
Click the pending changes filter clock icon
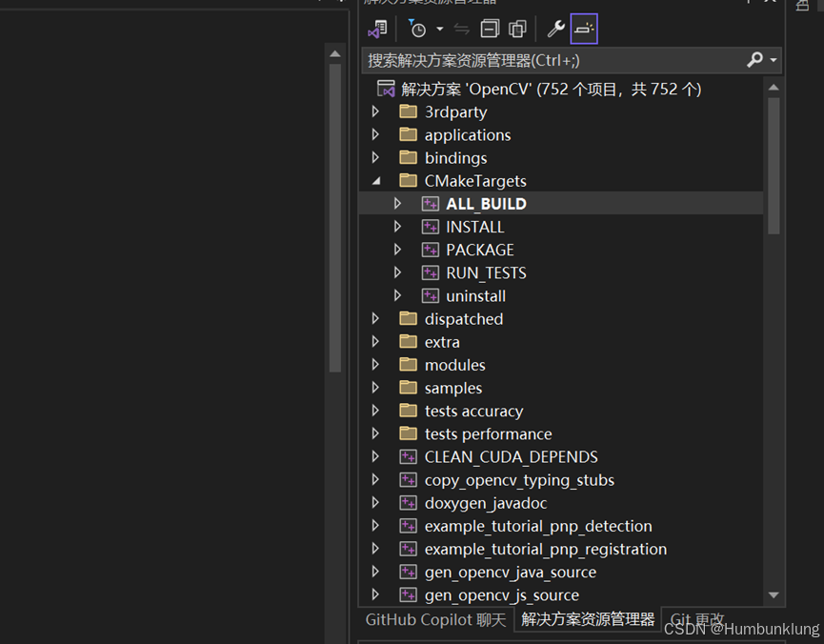coord(416,30)
